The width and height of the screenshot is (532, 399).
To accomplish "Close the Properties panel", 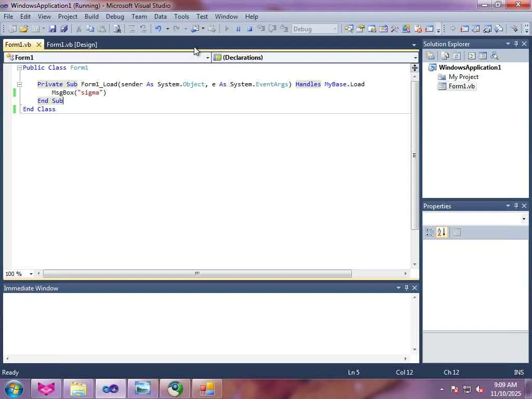I will (x=524, y=206).
